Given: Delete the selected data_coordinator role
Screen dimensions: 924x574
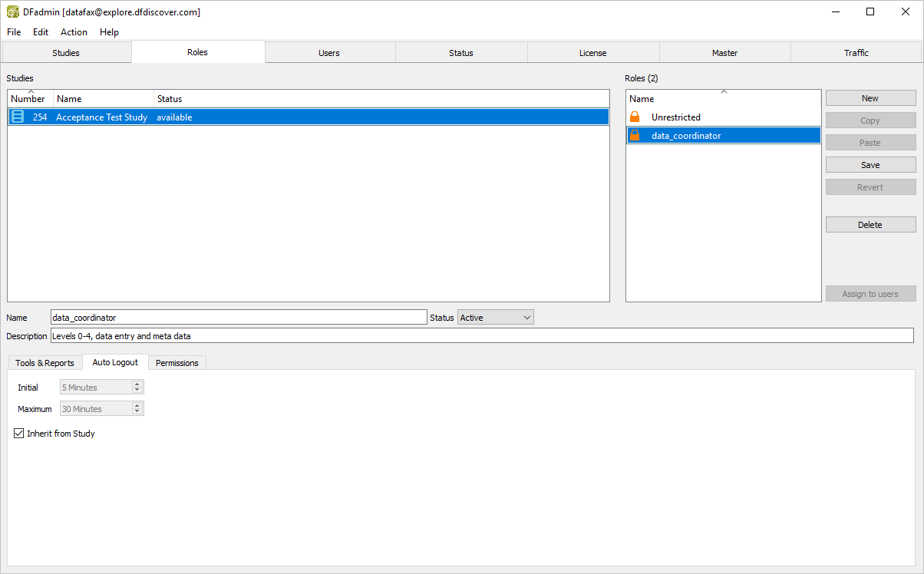Looking at the screenshot, I should [870, 225].
